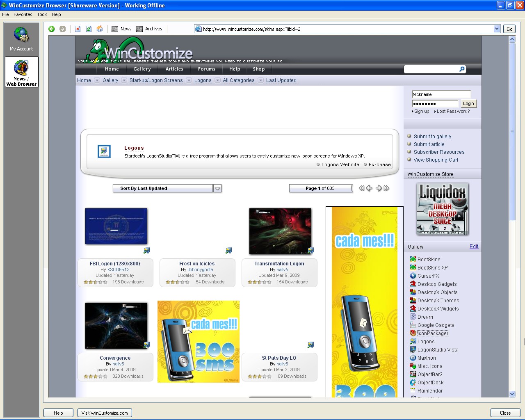This screenshot has width=525, height=420.
Task: Refresh the page with green refresh icon
Action: 89,29
